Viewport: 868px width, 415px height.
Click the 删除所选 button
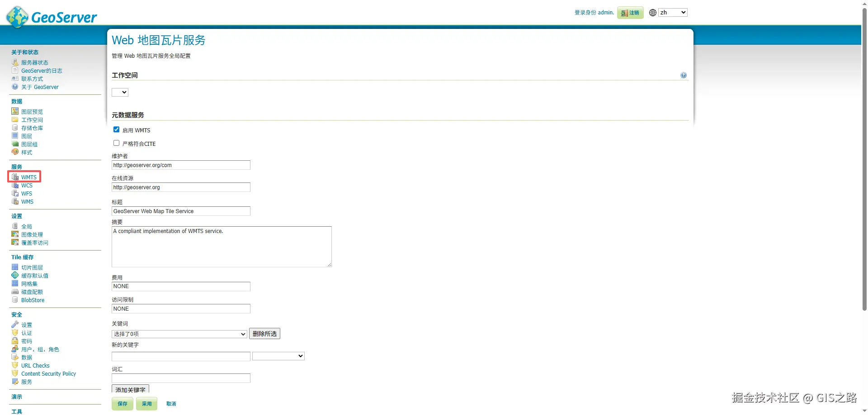point(265,334)
